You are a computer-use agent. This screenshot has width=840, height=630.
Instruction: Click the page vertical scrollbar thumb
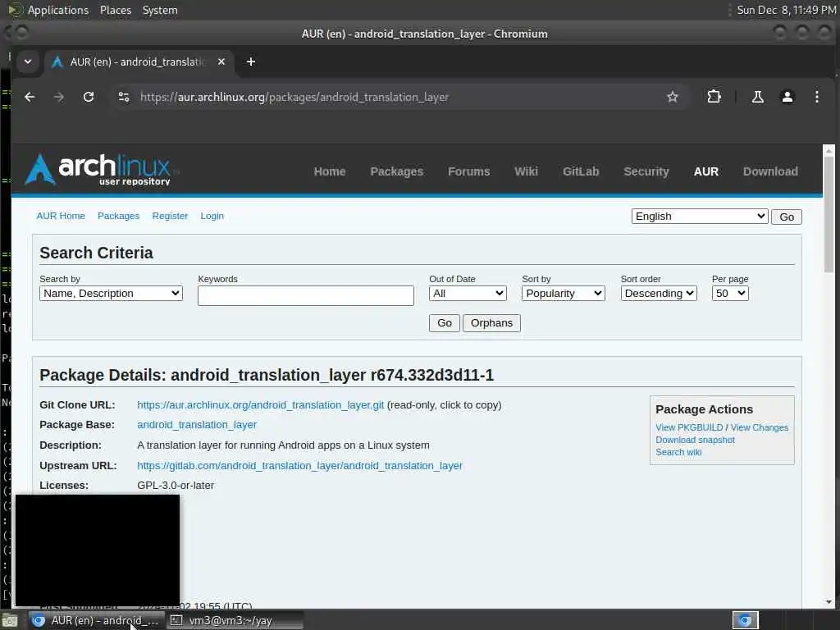[x=829, y=214]
